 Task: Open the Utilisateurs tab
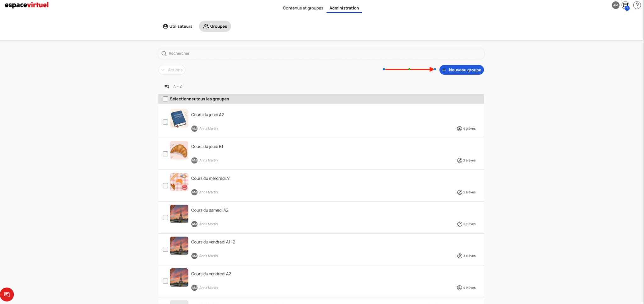coord(178,26)
